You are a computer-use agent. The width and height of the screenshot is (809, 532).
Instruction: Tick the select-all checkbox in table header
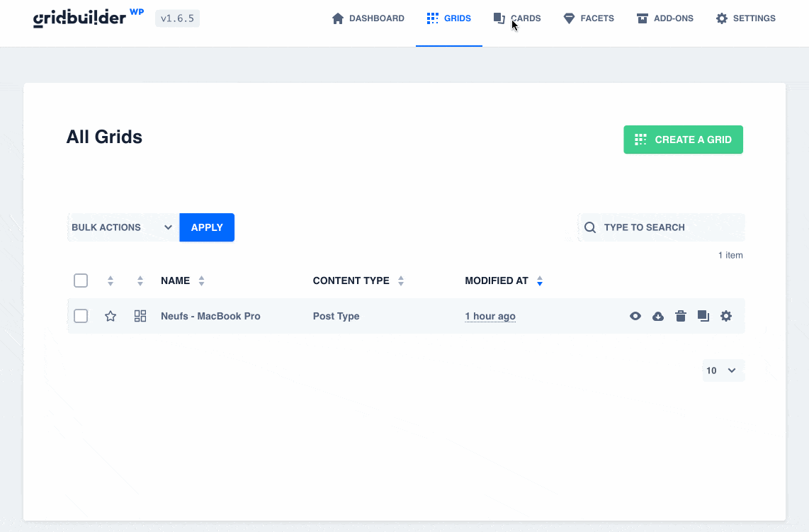click(81, 281)
